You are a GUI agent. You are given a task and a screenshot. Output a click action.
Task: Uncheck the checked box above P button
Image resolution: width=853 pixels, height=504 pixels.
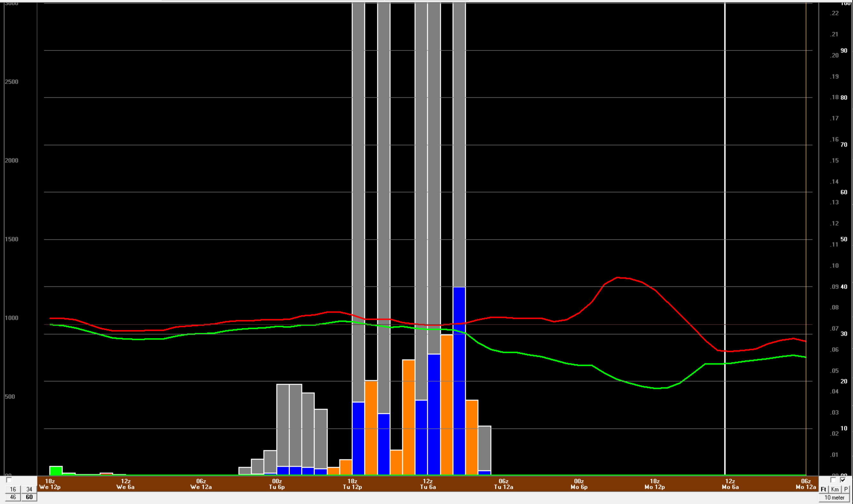[843, 480]
